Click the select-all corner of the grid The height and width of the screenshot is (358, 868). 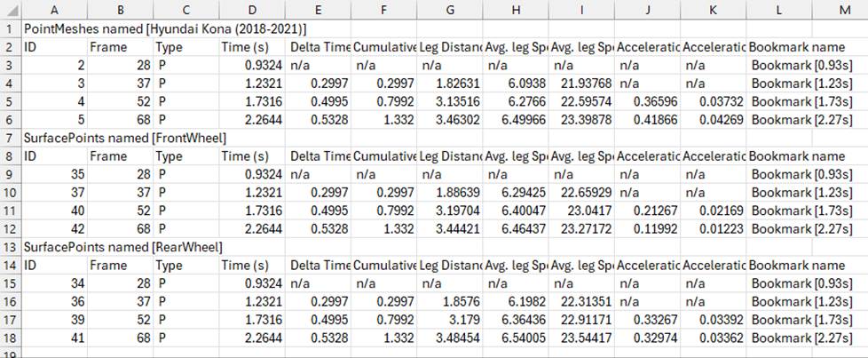(x=9, y=10)
